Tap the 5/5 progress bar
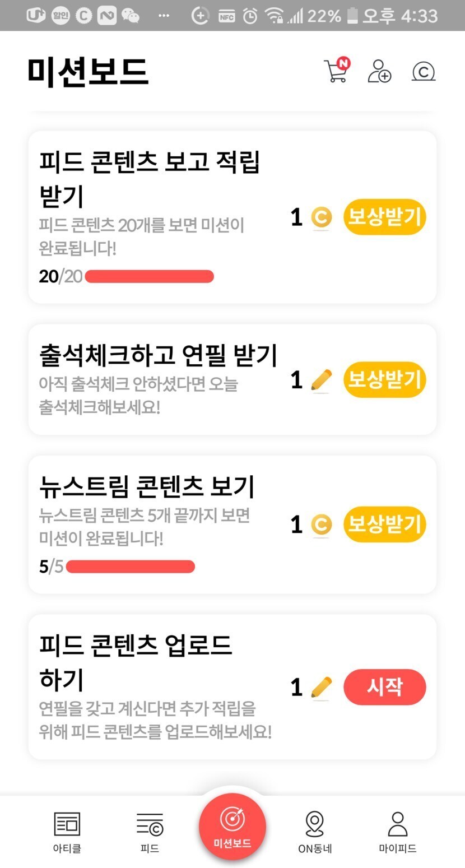The height and width of the screenshot is (868, 465). 130,567
